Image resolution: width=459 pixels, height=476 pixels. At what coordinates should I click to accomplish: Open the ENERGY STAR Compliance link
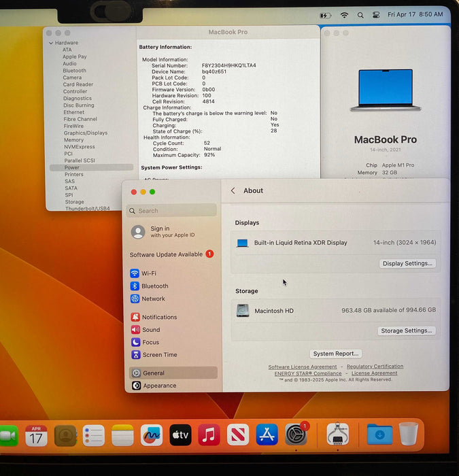pos(308,373)
